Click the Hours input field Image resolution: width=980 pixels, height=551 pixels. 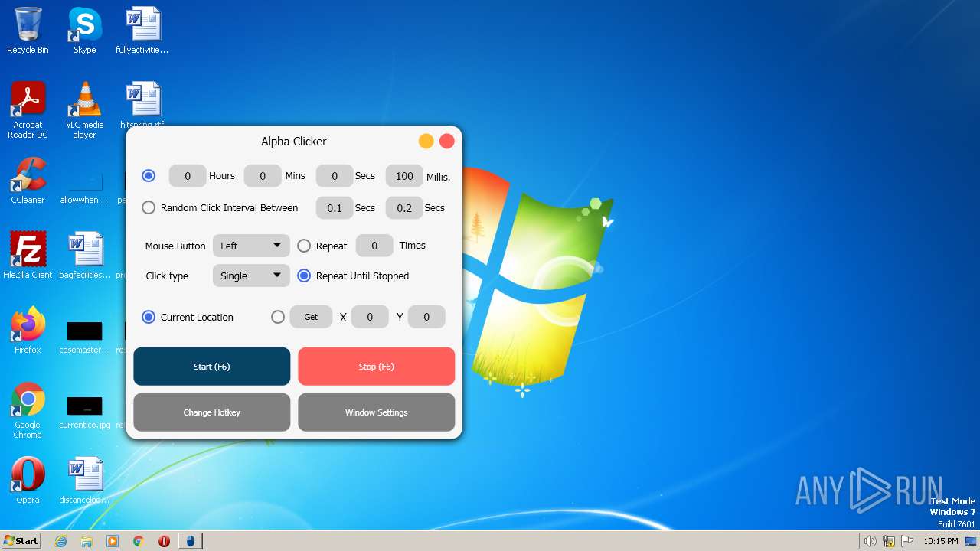188,176
